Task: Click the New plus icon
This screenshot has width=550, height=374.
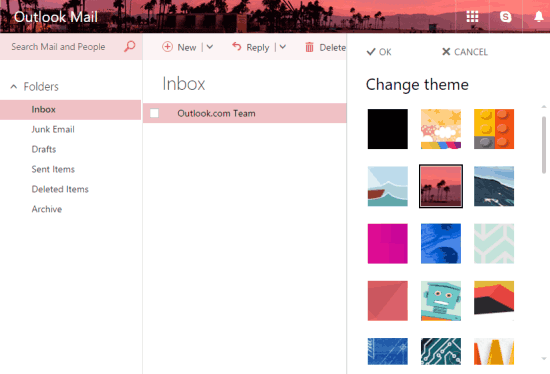Action: click(x=167, y=47)
